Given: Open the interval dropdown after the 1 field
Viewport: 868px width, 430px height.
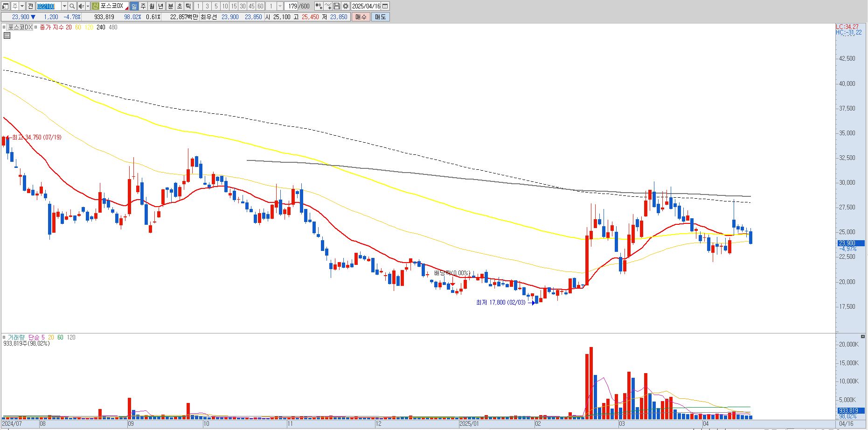Looking at the screenshot, I should (280, 6).
